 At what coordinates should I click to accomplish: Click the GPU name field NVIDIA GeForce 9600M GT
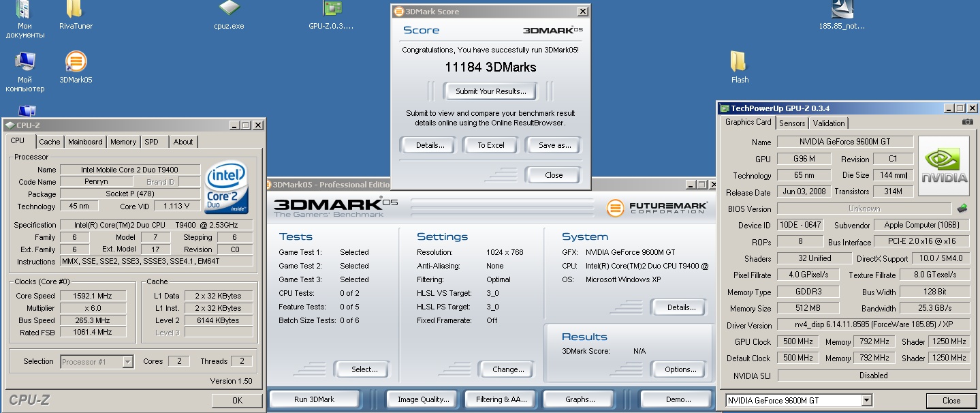click(x=845, y=142)
